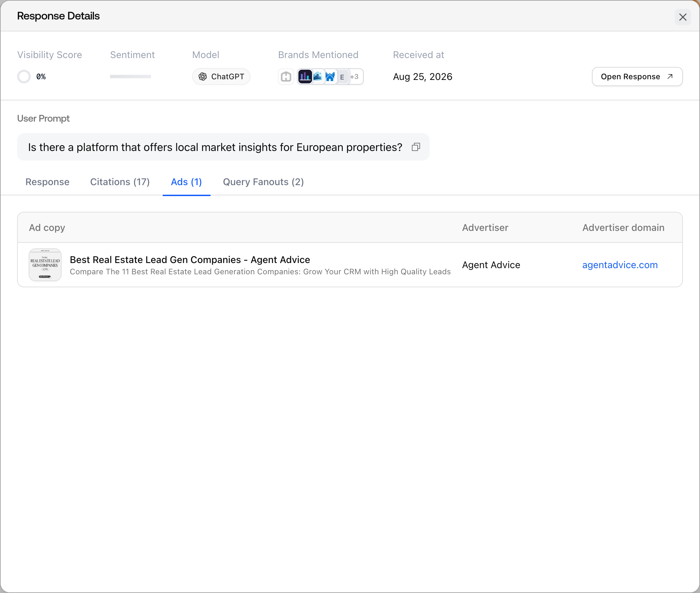Select the Ads (1) tab
Image resolution: width=700 pixels, height=593 pixels.
tap(186, 182)
